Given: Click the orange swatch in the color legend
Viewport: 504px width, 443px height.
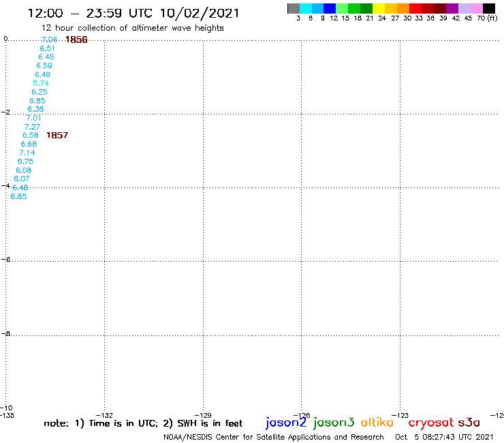Looking at the screenshot, I should point(403,8).
